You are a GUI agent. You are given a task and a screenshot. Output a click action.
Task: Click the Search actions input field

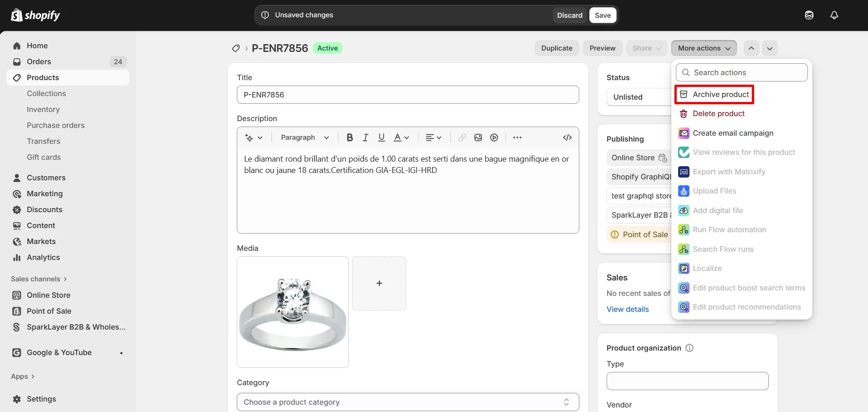(741, 72)
